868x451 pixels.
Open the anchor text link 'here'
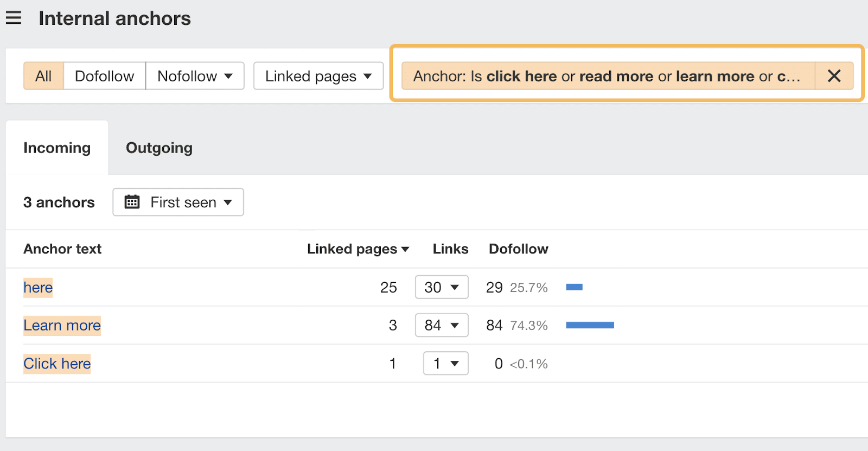(x=37, y=287)
